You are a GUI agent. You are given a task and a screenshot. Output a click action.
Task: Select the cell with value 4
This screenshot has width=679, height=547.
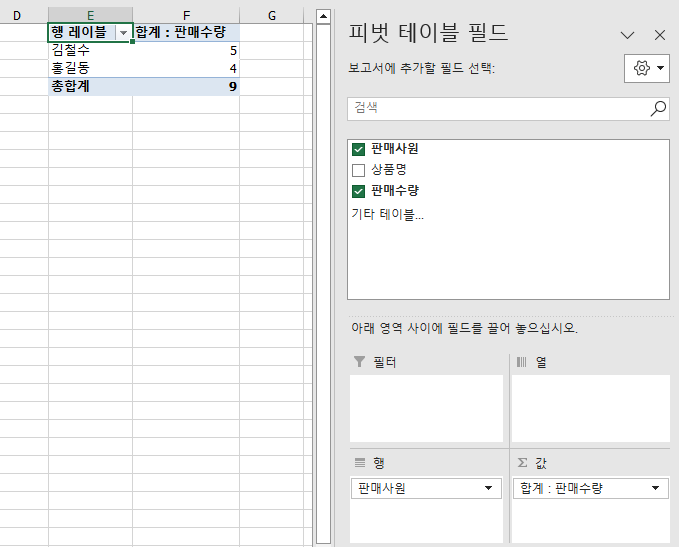pos(186,68)
